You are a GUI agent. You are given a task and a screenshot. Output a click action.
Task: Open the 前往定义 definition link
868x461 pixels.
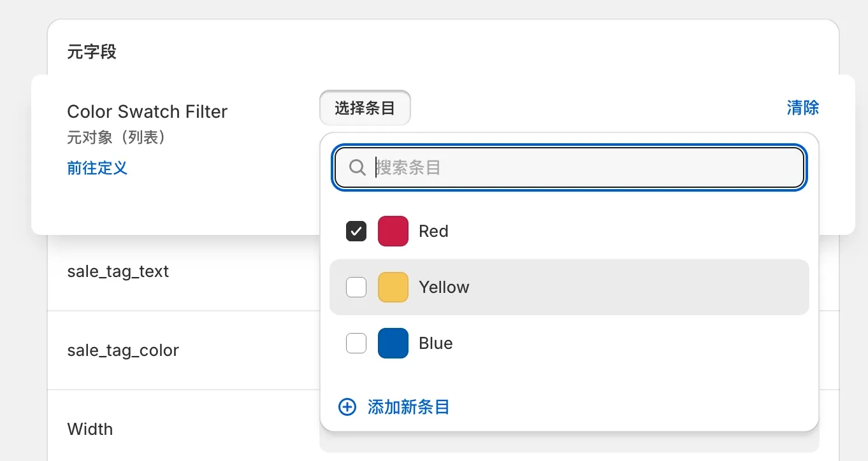[97, 168]
